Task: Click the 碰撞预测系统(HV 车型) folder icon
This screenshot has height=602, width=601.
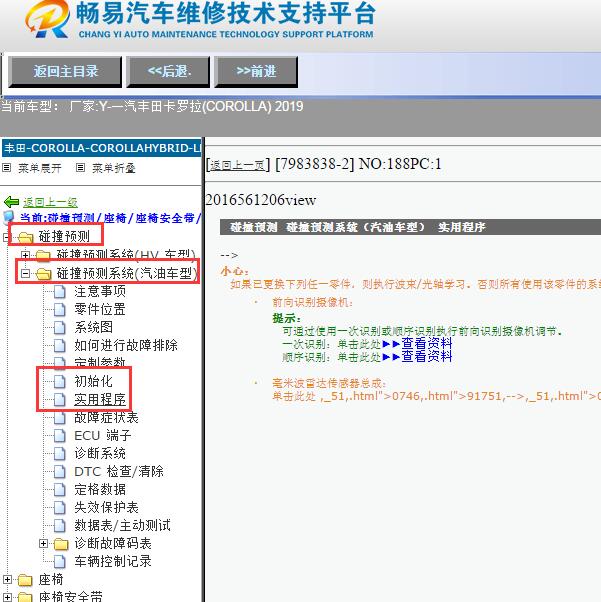Action: [x=43, y=255]
